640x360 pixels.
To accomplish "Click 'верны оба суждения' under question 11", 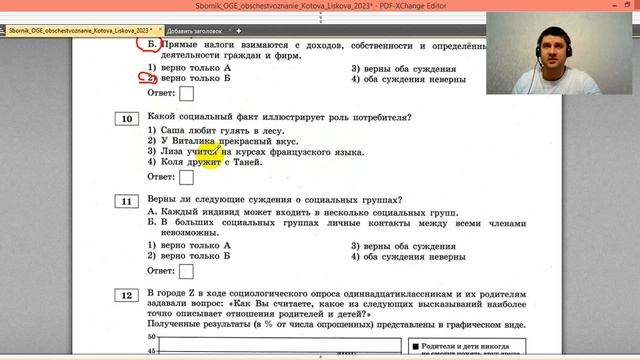I will (409, 246).
